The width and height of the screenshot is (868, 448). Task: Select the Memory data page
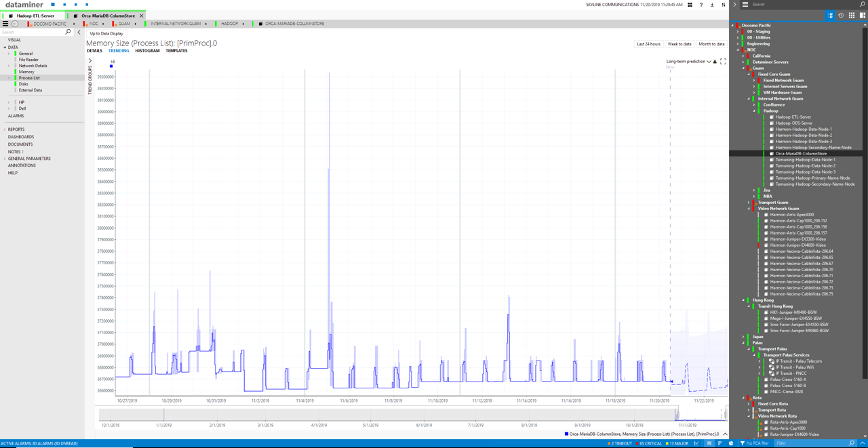[26, 72]
